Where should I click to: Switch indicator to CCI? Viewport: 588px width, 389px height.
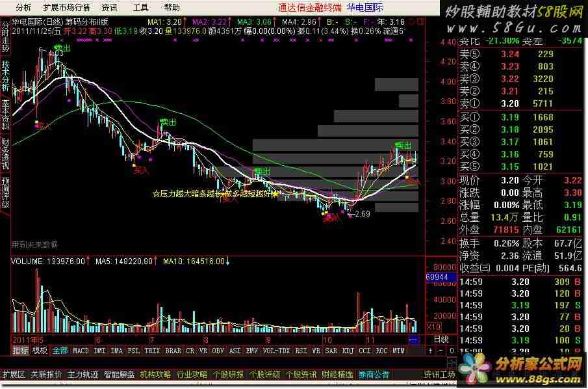365,351
